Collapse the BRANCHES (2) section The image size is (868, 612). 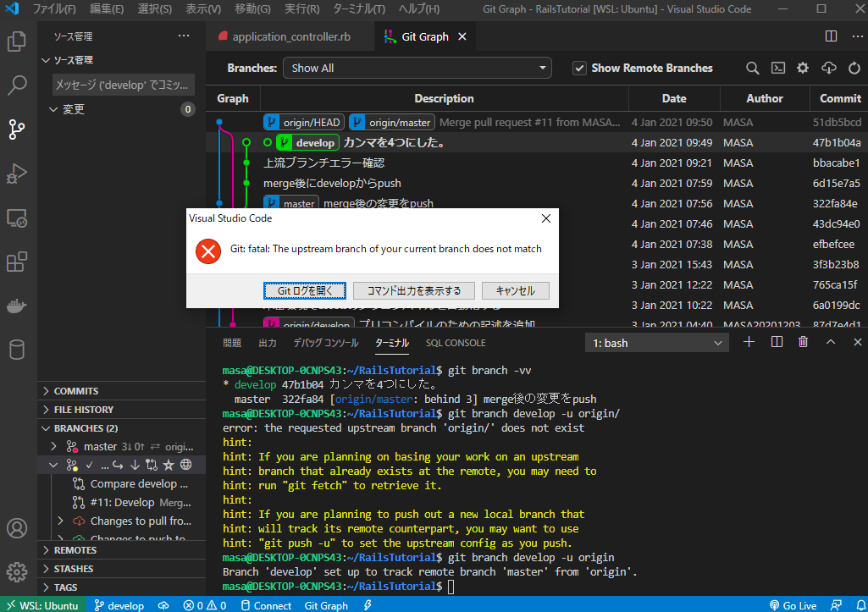(122, 428)
